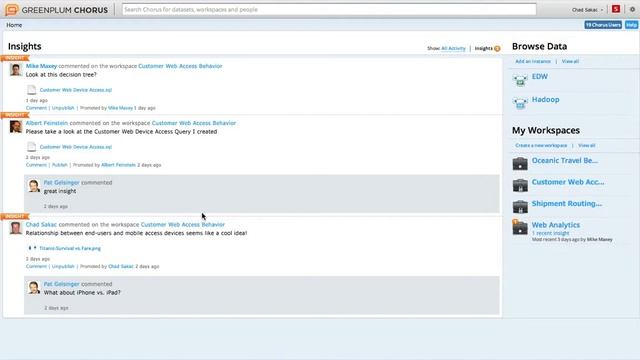
Task: Click Comment under Mike Maxey's post
Action: (36, 108)
